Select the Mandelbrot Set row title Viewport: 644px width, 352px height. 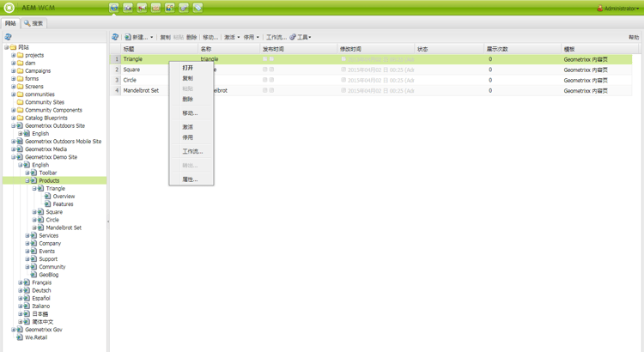pos(141,90)
